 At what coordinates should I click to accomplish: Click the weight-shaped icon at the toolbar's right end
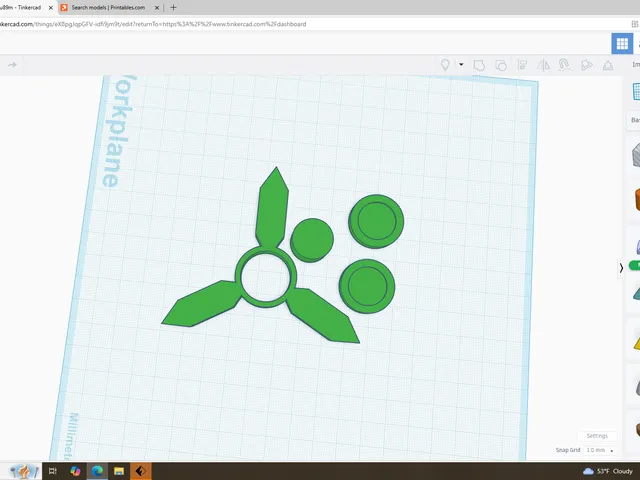[608, 65]
